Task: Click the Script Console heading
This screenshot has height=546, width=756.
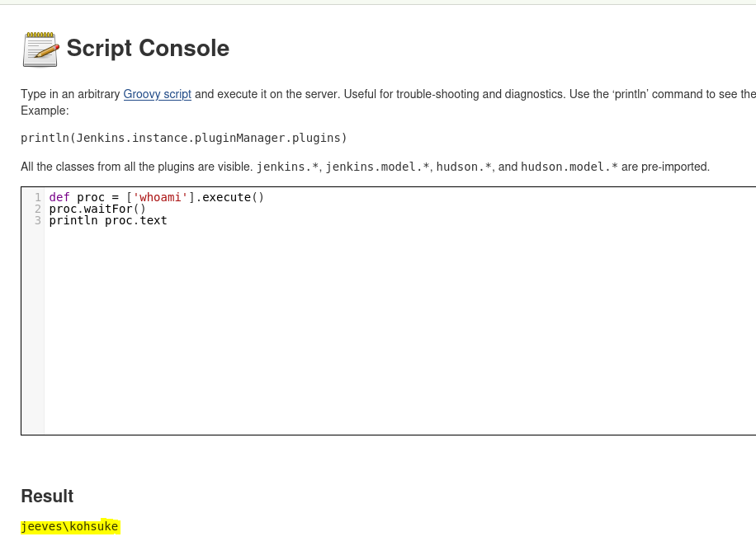Action: (x=148, y=48)
